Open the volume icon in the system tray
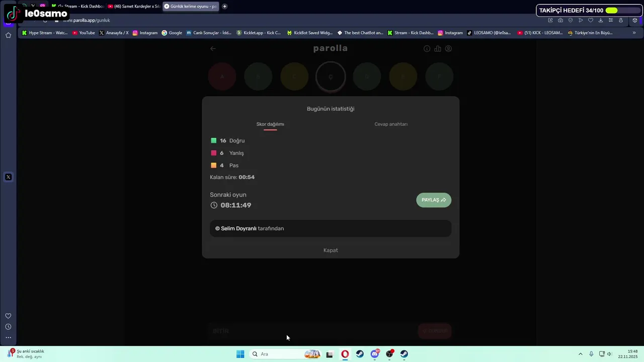The height and width of the screenshot is (362, 644). 609,354
